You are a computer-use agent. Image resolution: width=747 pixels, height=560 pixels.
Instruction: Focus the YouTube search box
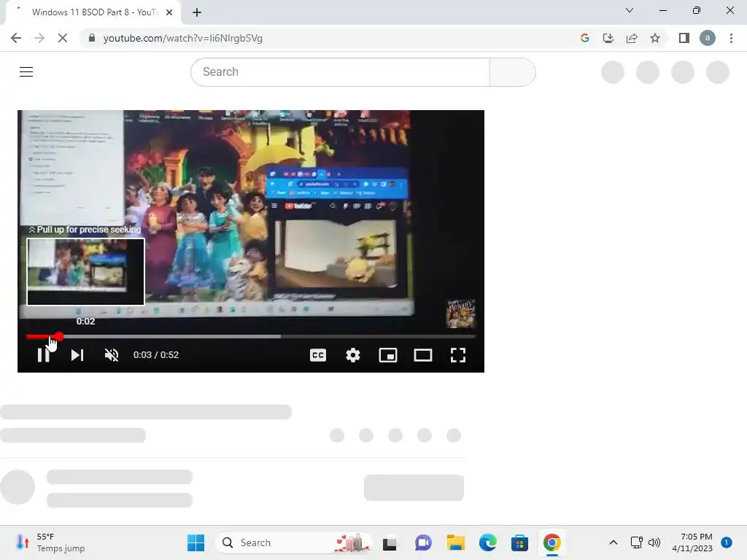point(340,72)
